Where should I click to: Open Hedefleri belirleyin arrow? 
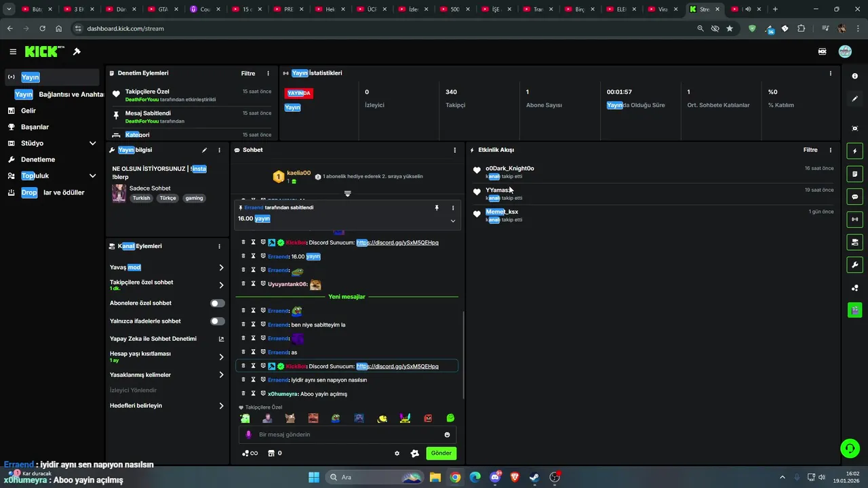click(221, 406)
